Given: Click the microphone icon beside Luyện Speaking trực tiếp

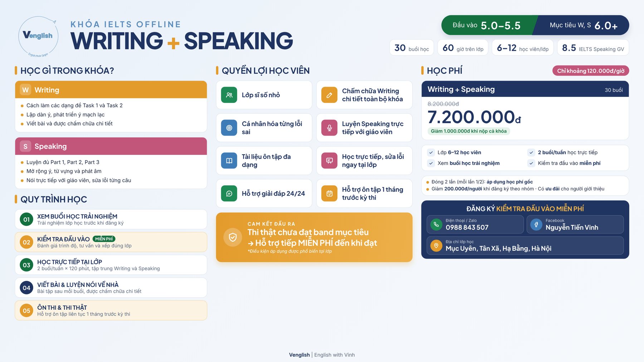Looking at the screenshot, I should (329, 128).
